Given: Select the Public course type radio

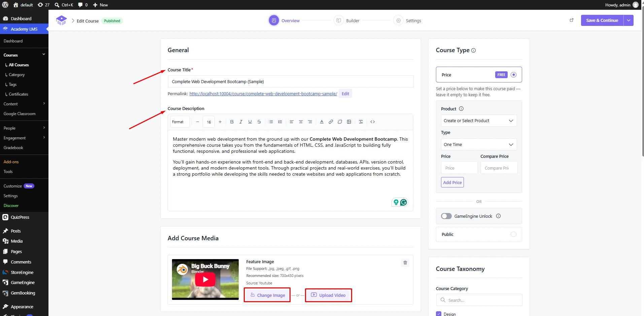Looking at the screenshot, I should click(x=513, y=234).
